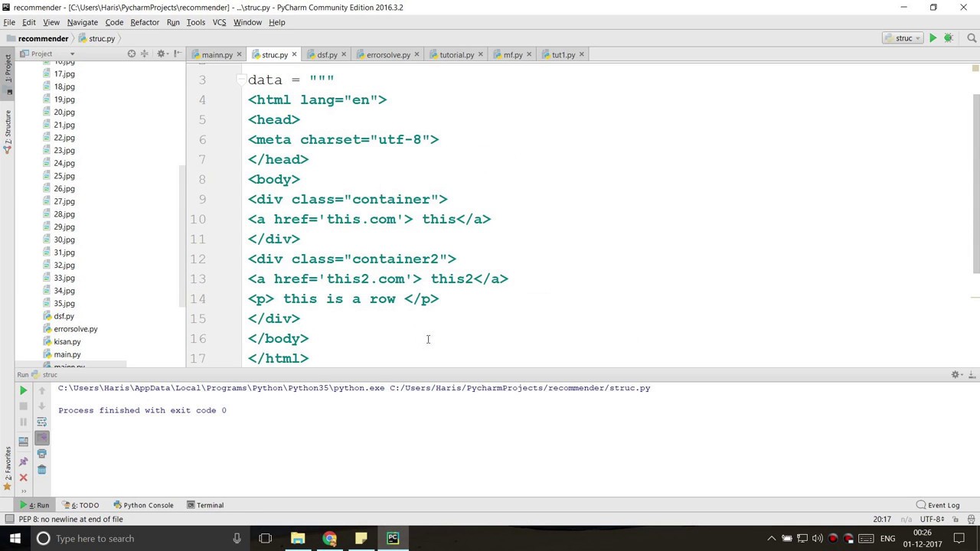980x551 pixels.
Task: Hide the Run panel with the hide icon
Action: pos(972,374)
